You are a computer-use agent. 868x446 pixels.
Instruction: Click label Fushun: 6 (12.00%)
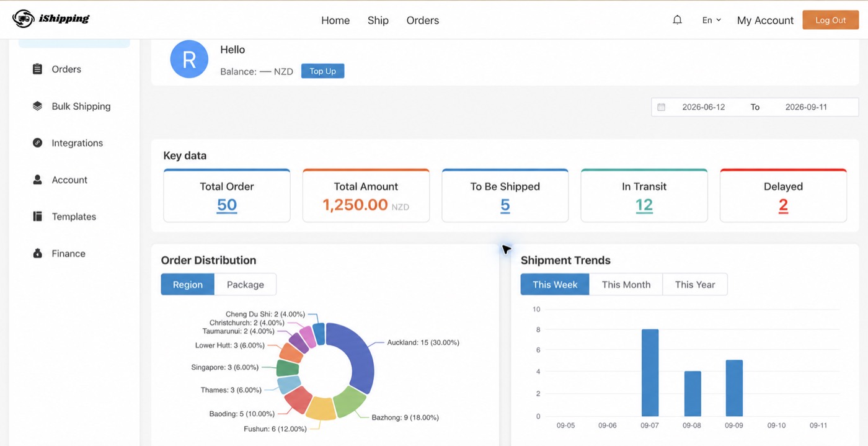275,429
